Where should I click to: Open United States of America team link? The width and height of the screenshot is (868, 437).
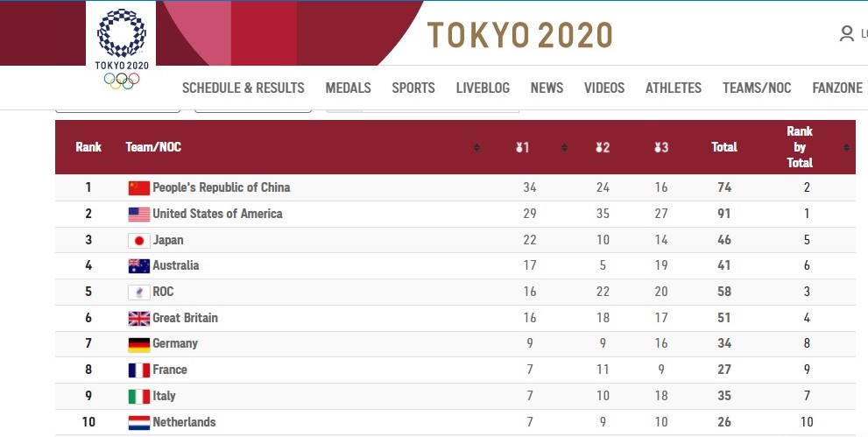pyautogui.click(x=217, y=214)
